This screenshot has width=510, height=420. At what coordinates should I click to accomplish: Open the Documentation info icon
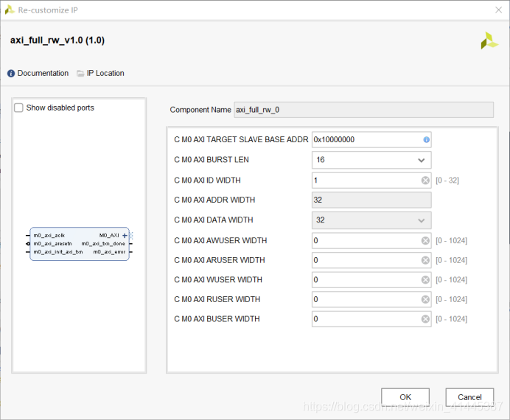pos(11,74)
